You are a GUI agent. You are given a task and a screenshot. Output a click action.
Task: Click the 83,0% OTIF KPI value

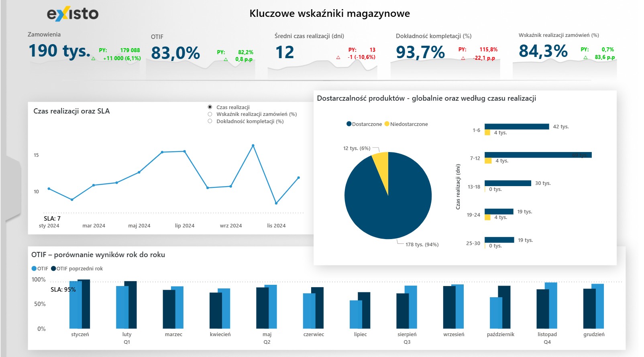tap(175, 53)
